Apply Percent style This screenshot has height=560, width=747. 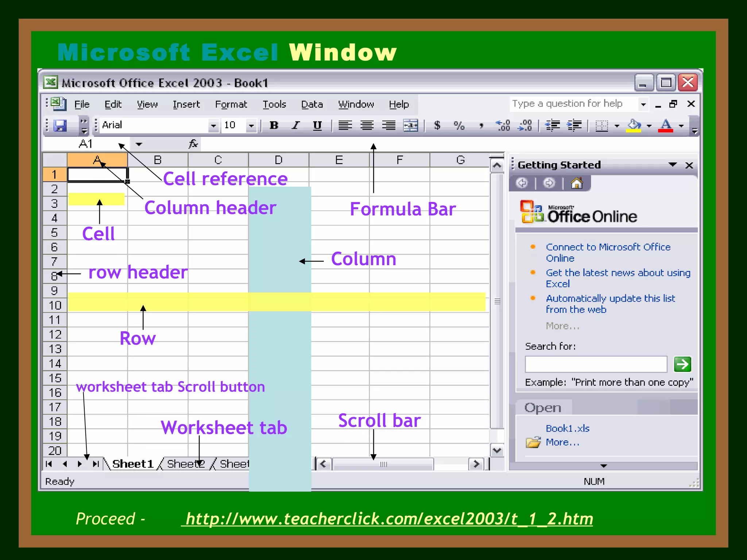click(x=459, y=125)
